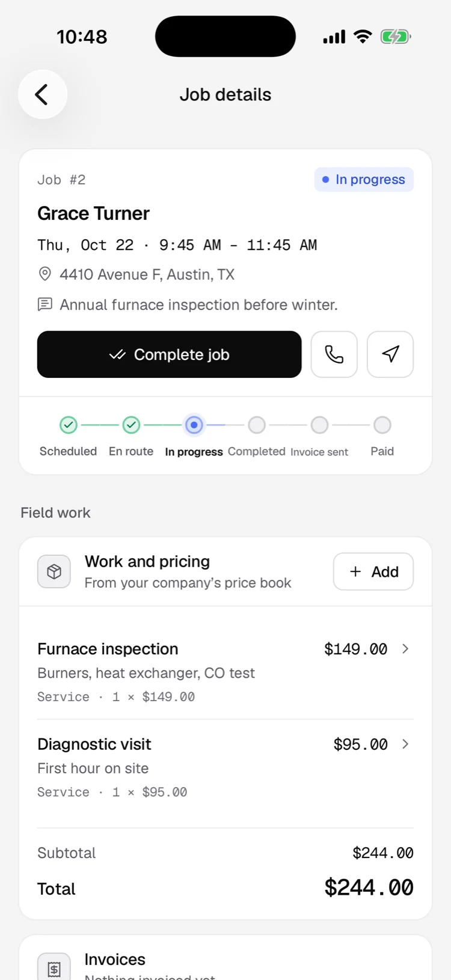Tap the Job details page title
The image size is (451, 980).
[x=226, y=94]
